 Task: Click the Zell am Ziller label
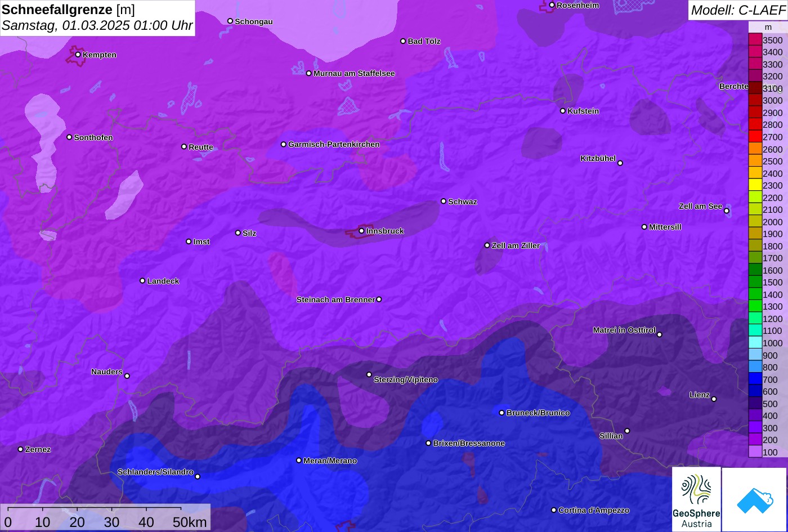click(x=516, y=245)
